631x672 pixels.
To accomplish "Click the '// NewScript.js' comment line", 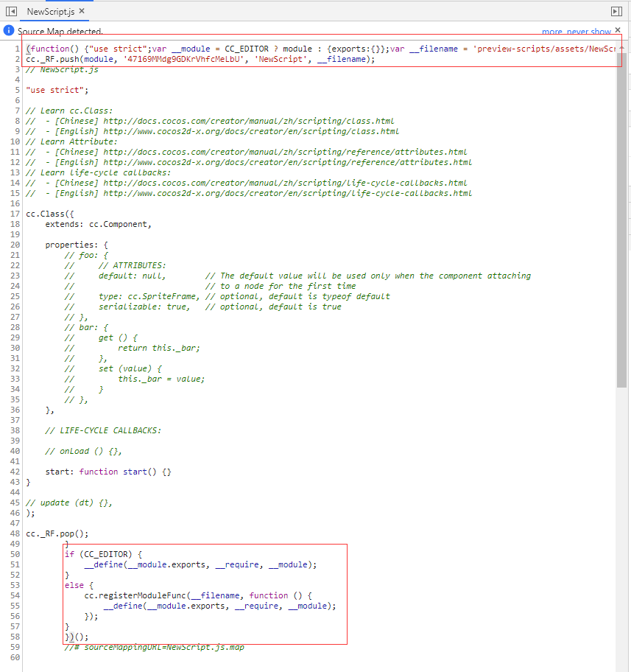I will [62, 69].
